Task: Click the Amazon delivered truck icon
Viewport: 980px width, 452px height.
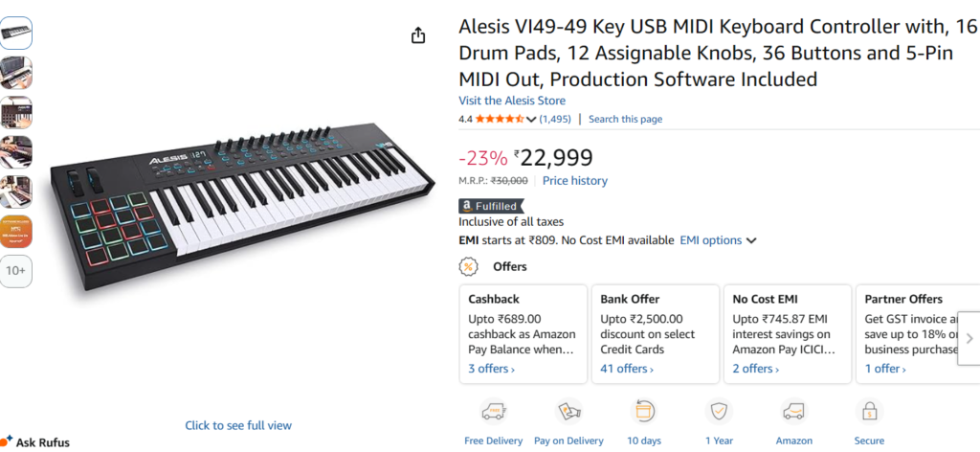Action: [x=793, y=412]
